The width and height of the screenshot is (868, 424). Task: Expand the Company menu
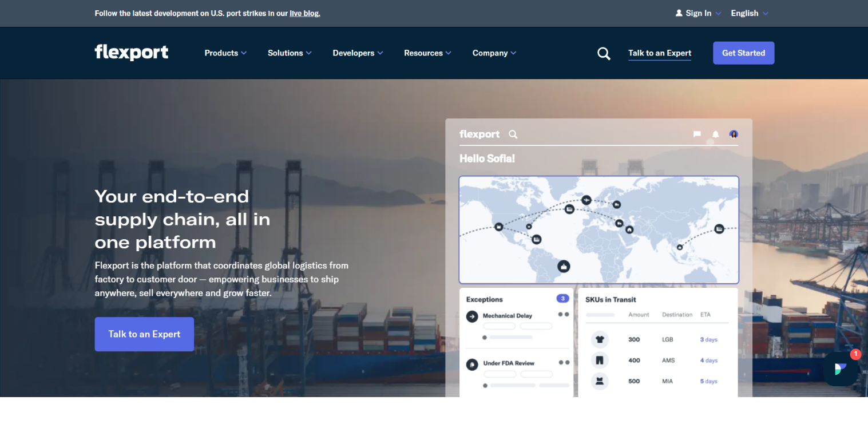click(x=494, y=53)
